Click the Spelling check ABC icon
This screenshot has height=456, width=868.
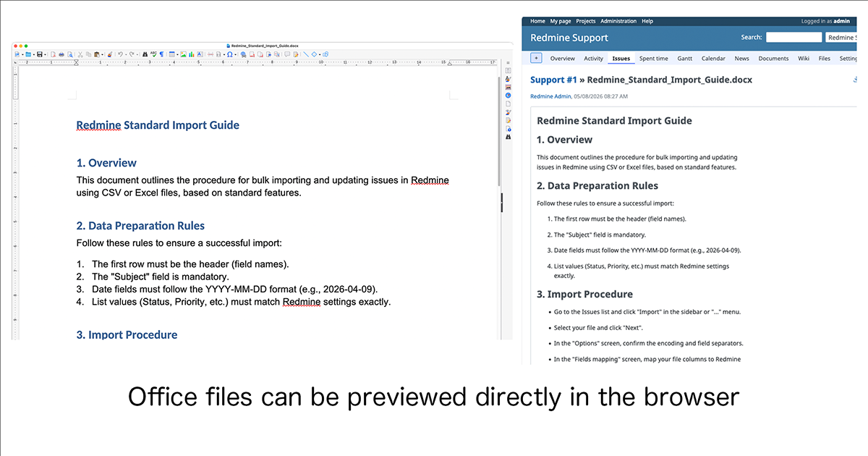[153, 54]
